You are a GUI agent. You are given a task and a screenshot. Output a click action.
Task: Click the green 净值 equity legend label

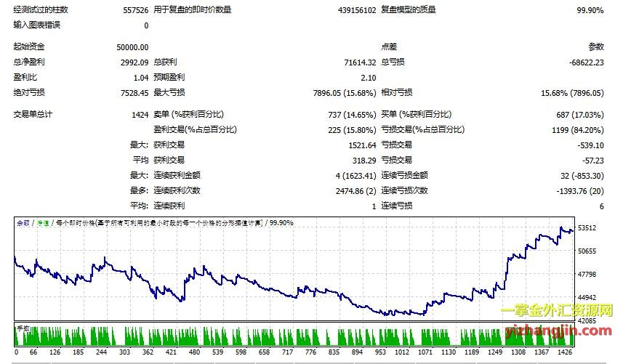43,223
